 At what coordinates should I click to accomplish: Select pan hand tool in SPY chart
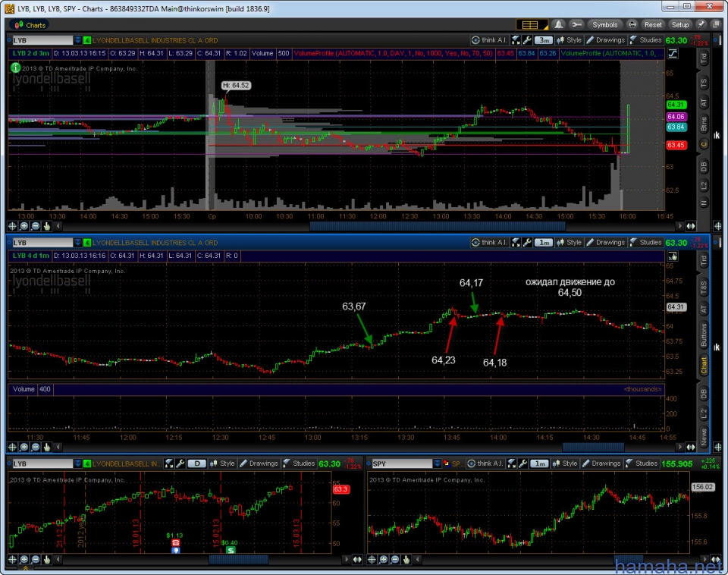pos(406,559)
